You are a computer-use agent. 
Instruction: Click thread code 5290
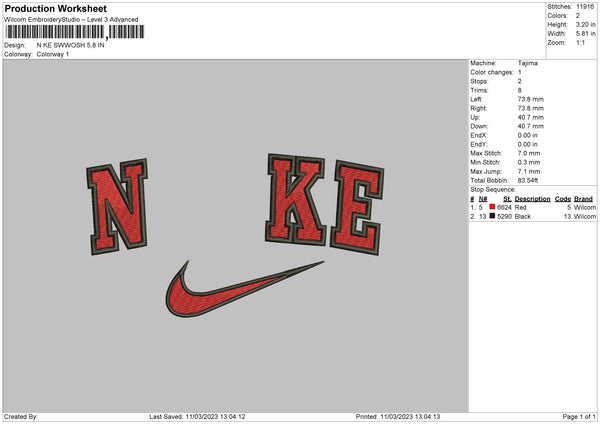click(x=504, y=217)
